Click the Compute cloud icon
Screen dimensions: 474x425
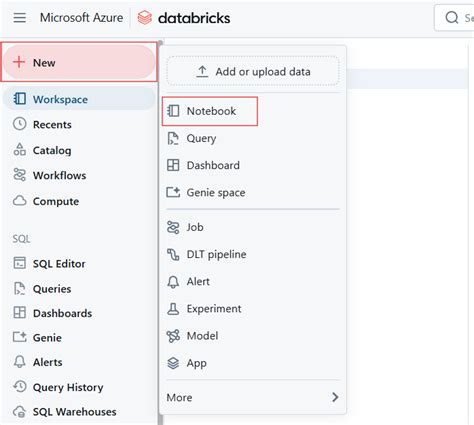[20, 201]
